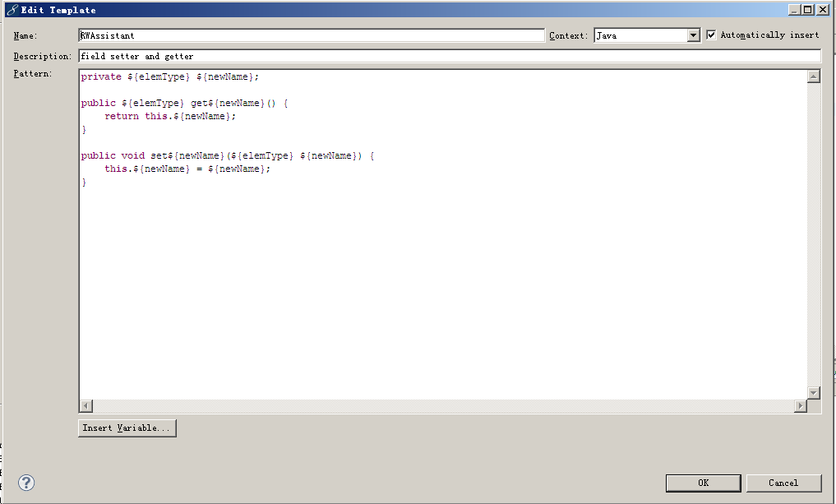Minimize the Edit Template dialog
The image size is (836, 504).
pos(794,10)
